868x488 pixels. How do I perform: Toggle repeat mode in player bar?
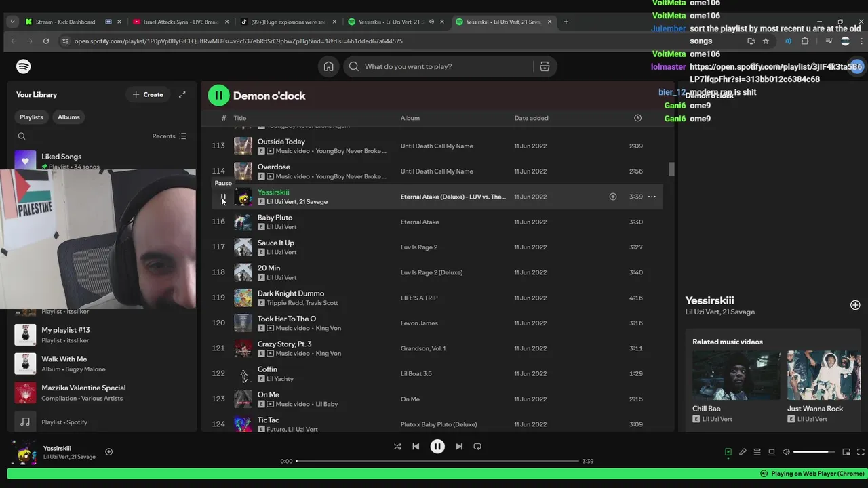click(x=477, y=447)
